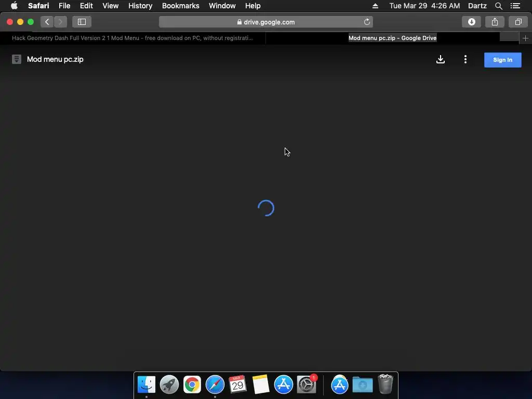
Task: Open the Dartz user menu
Action: tap(477, 6)
